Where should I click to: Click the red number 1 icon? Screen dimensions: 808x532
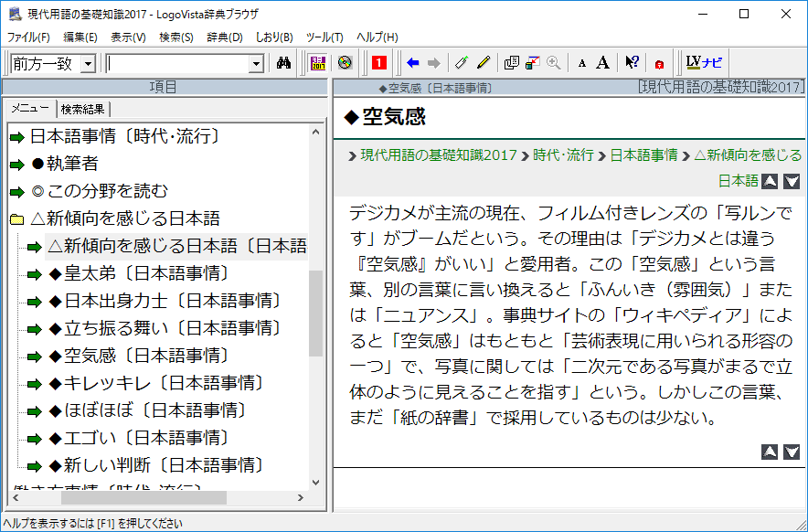tap(378, 63)
